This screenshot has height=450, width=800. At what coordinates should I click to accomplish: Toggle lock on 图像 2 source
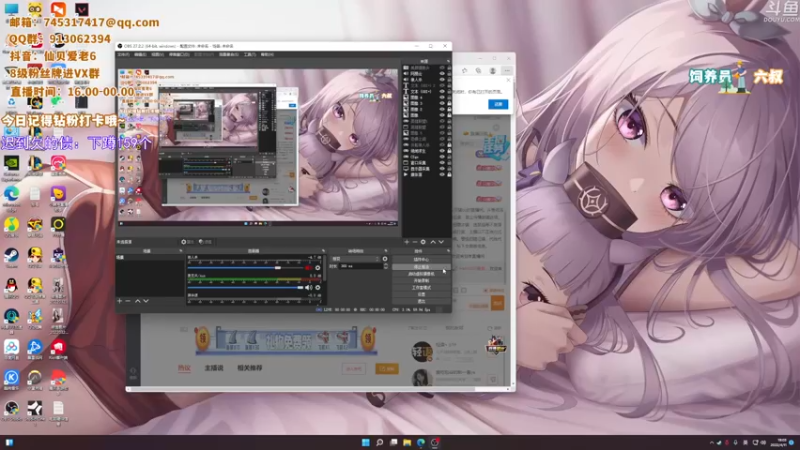tap(449, 110)
